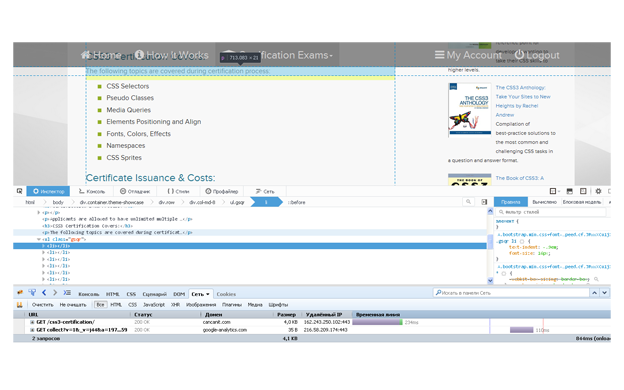Screen dimensions: 624x390
Task: Switch to Правила rules sidebar tab
Action: [511, 202]
